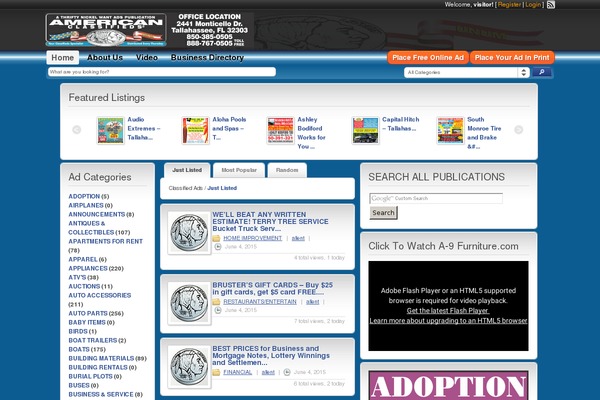This screenshot has width=600, height=400.
Task: Click clock icon in Bruster's Gift Cards ad
Action: point(218,310)
